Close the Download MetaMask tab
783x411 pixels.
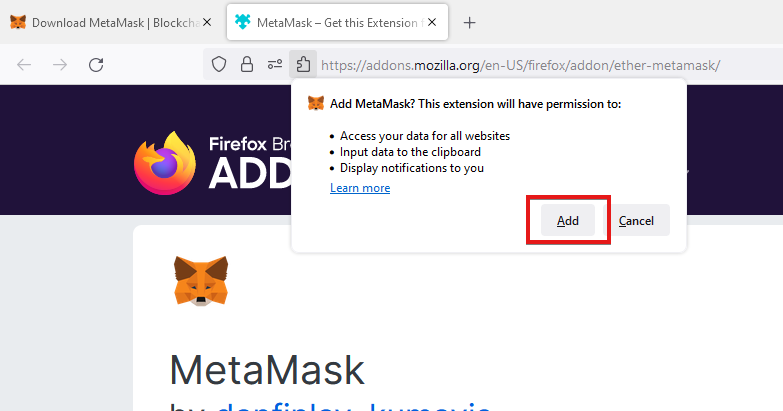pos(207,22)
